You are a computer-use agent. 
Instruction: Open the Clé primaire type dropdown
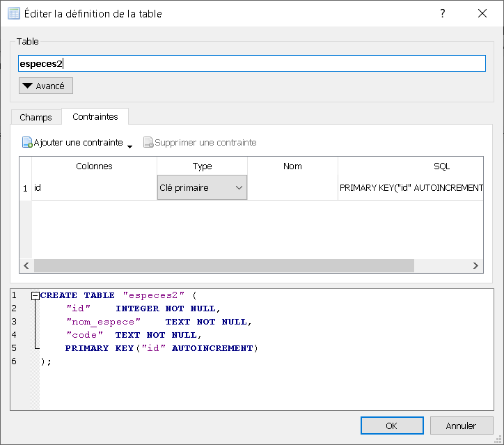tap(202, 187)
